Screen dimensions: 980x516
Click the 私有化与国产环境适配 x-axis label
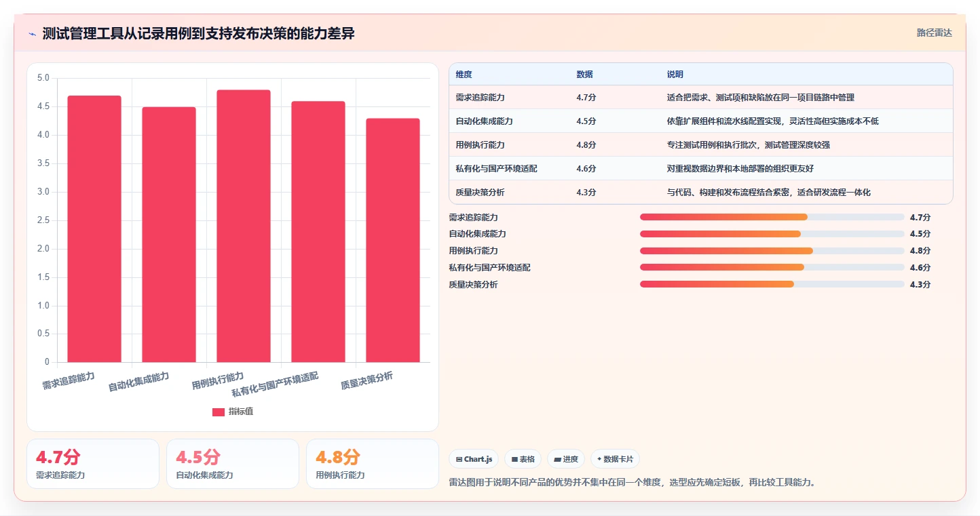point(275,384)
